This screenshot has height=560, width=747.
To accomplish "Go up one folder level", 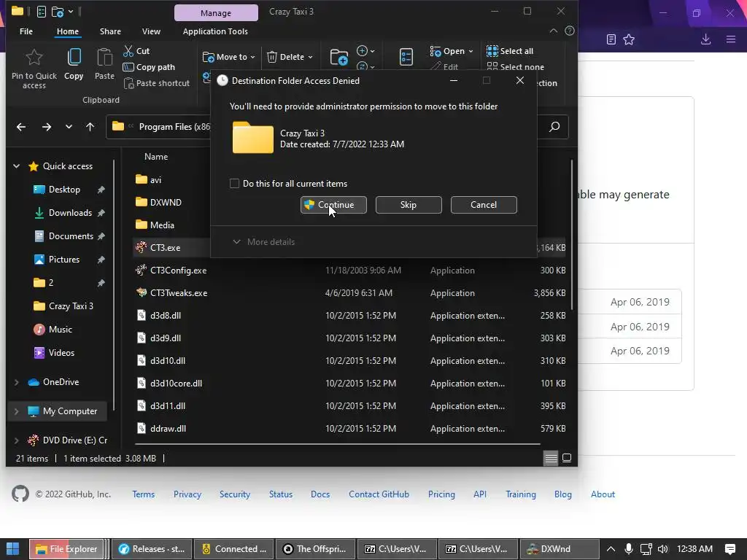I will (x=90, y=127).
